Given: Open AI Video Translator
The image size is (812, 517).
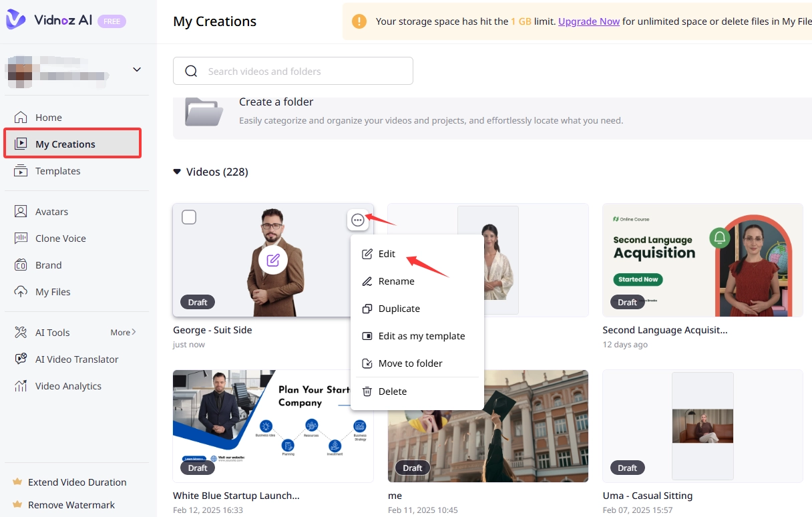Looking at the screenshot, I should coord(76,359).
